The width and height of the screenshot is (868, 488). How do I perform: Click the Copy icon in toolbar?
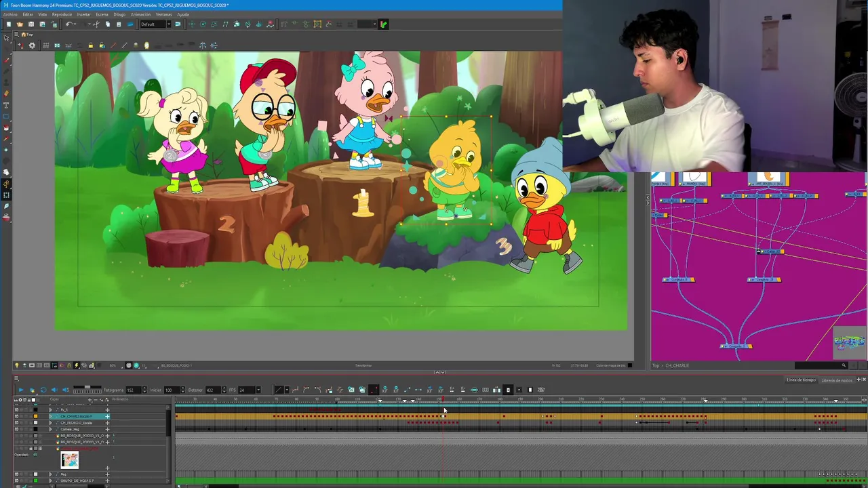pos(108,24)
